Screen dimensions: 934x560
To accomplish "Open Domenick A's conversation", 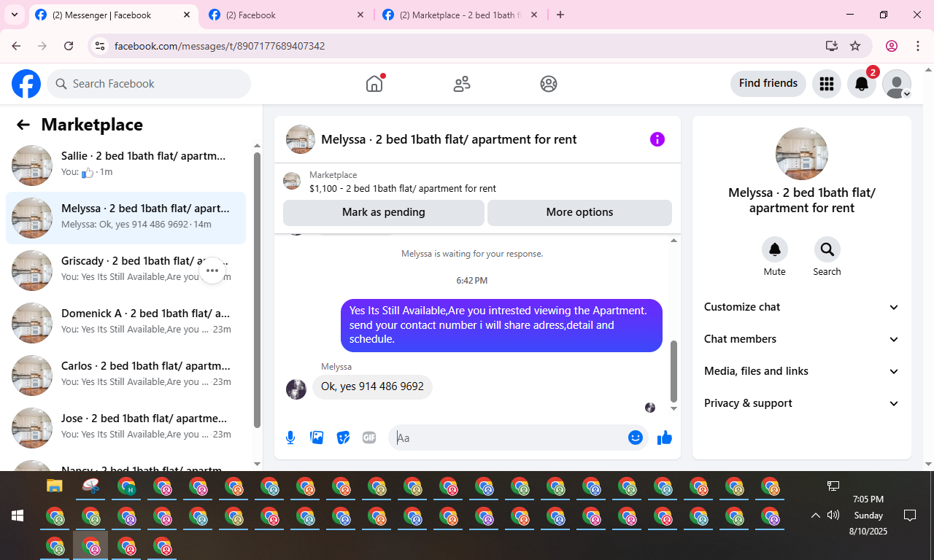I will (126, 323).
